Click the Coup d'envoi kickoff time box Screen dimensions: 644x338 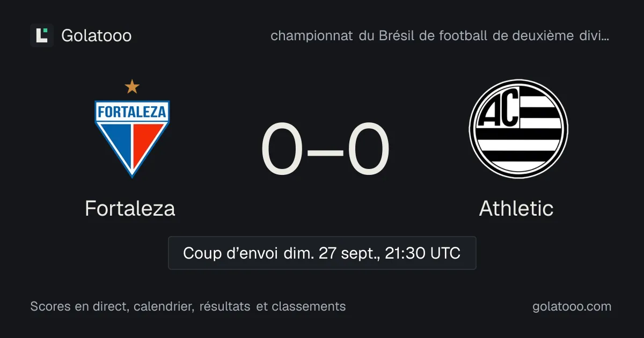click(322, 253)
